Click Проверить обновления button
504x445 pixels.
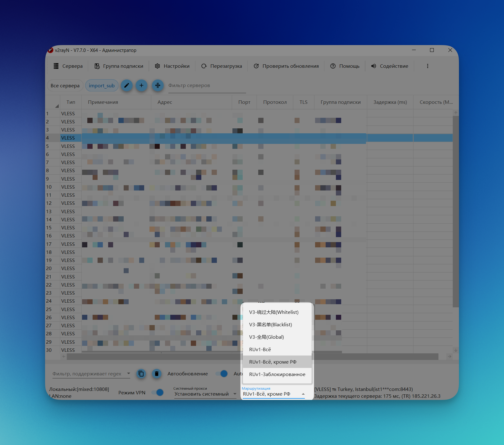tap(286, 66)
